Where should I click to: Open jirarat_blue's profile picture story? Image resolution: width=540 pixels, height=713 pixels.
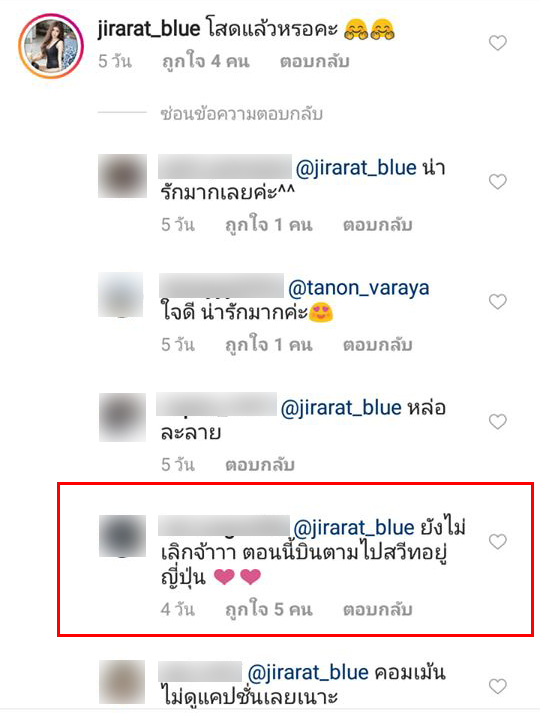[x=51, y=46]
